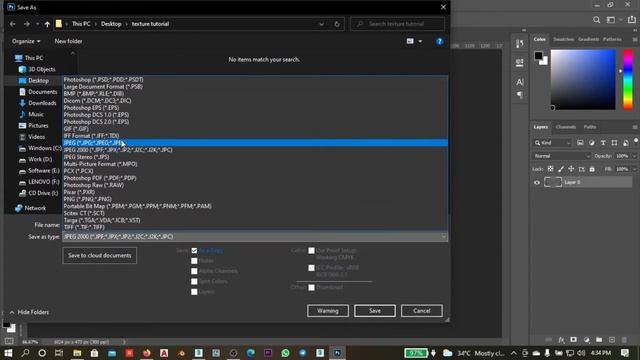Switch to the Swatches tab
This screenshot has height=360, width=640.
[x=564, y=39]
